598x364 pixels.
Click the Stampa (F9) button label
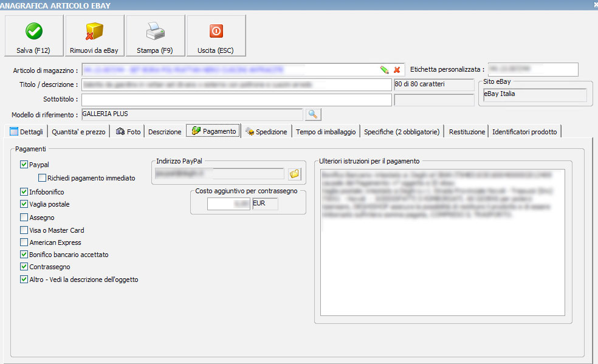155,50
